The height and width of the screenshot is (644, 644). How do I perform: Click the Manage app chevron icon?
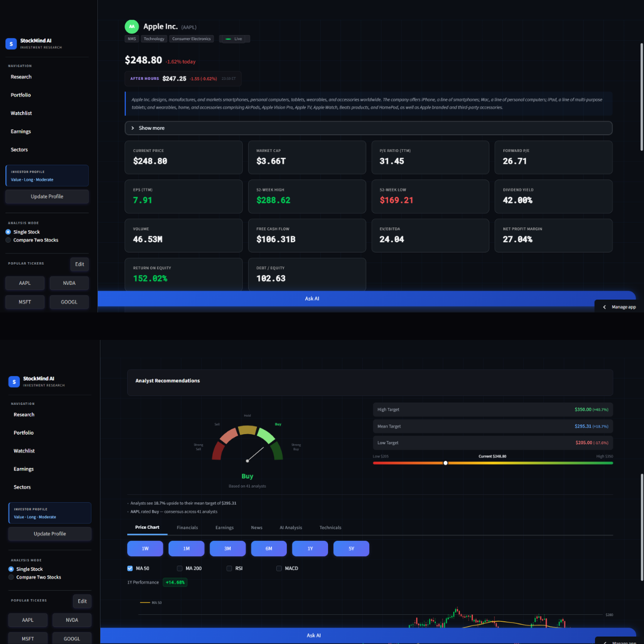[604, 306]
